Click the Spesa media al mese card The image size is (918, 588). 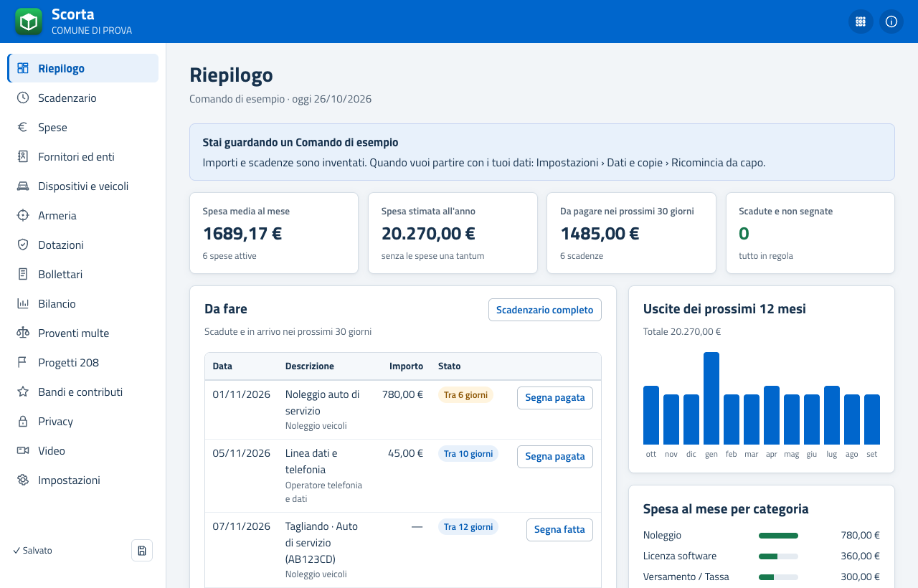(x=274, y=233)
